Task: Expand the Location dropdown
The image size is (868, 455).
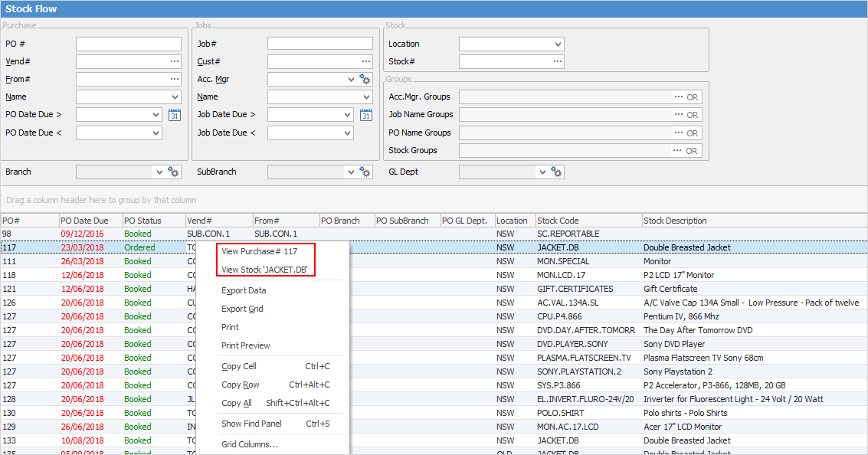Action: pyautogui.click(x=557, y=44)
